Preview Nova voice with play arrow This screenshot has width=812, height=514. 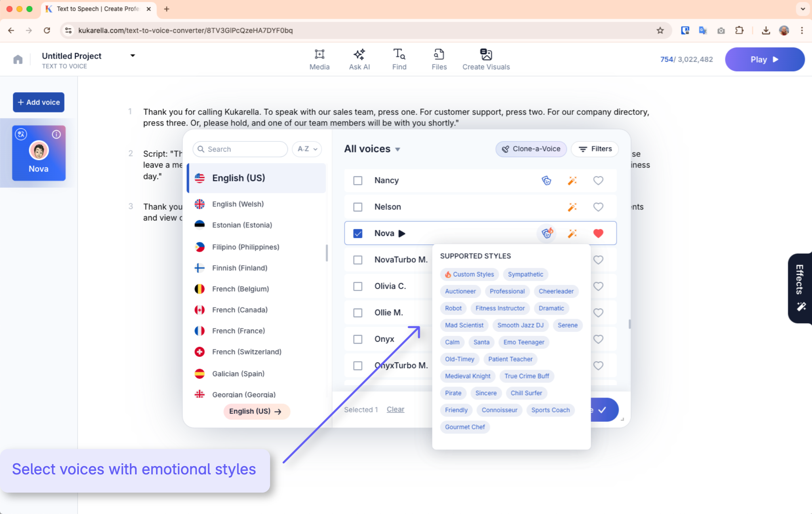[x=402, y=234]
